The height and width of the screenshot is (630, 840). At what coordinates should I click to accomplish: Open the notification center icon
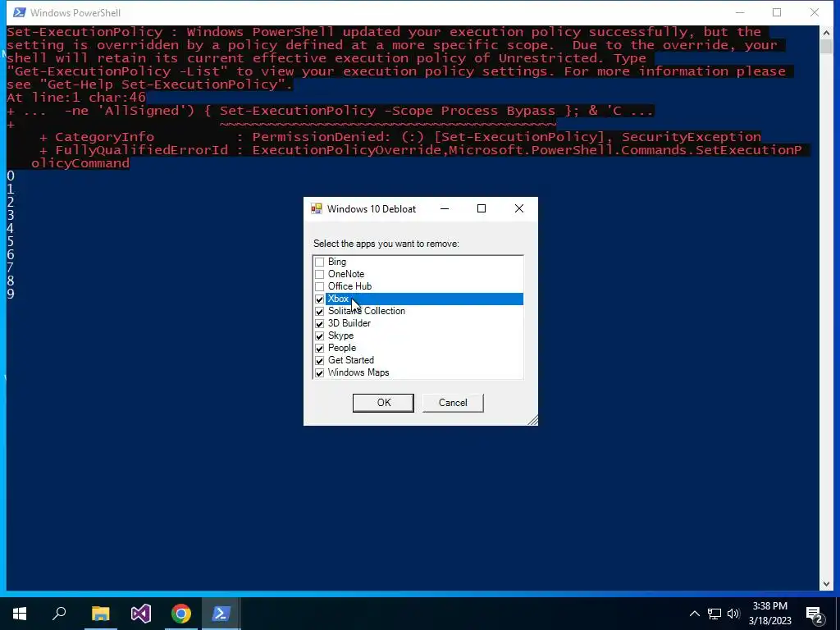(x=815, y=614)
